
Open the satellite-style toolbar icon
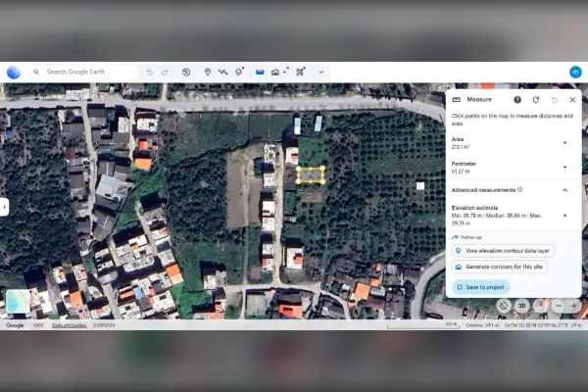(x=300, y=72)
